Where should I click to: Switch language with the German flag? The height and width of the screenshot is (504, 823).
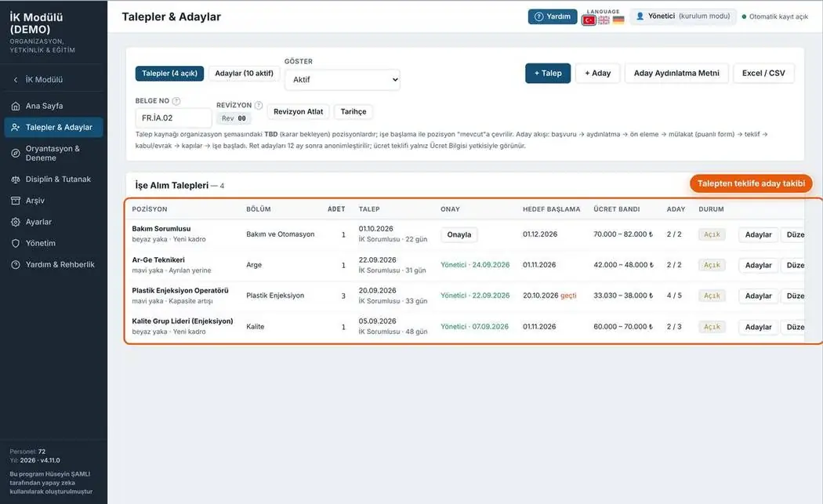(619, 20)
